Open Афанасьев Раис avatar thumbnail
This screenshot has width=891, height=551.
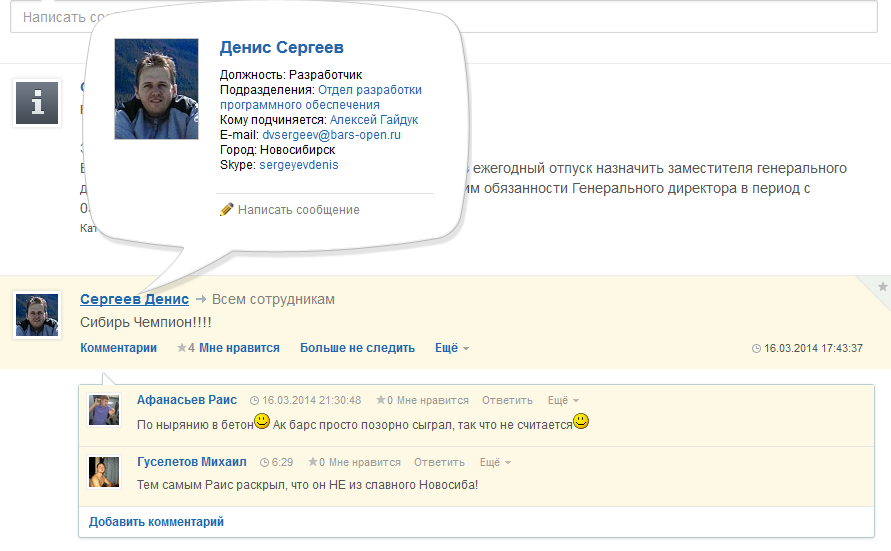tap(104, 410)
